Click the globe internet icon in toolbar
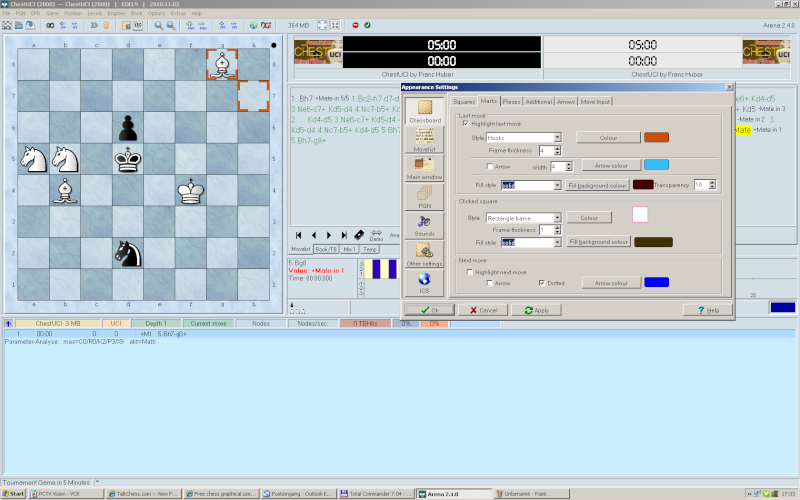This screenshot has height=500, width=800. point(254,25)
